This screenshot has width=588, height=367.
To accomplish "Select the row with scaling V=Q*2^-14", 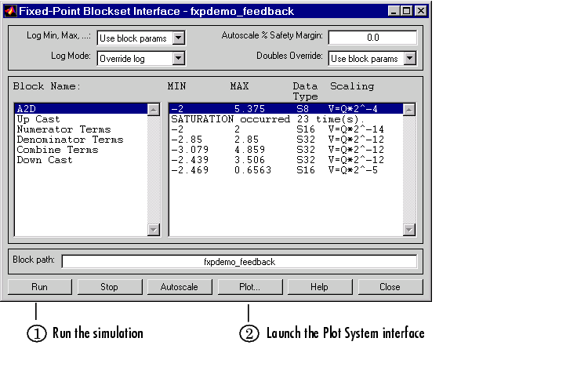I will coord(285,129).
